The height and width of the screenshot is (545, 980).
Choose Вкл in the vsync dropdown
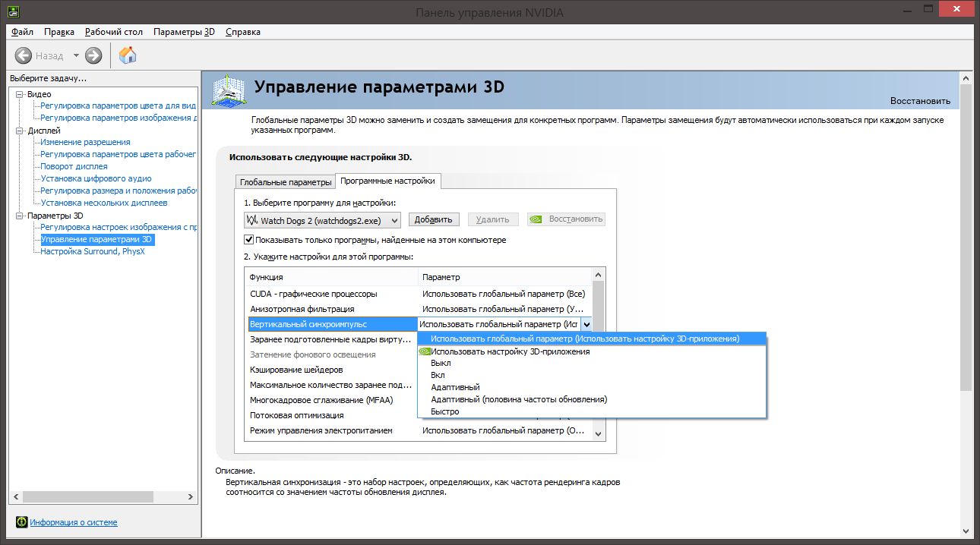click(x=593, y=375)
